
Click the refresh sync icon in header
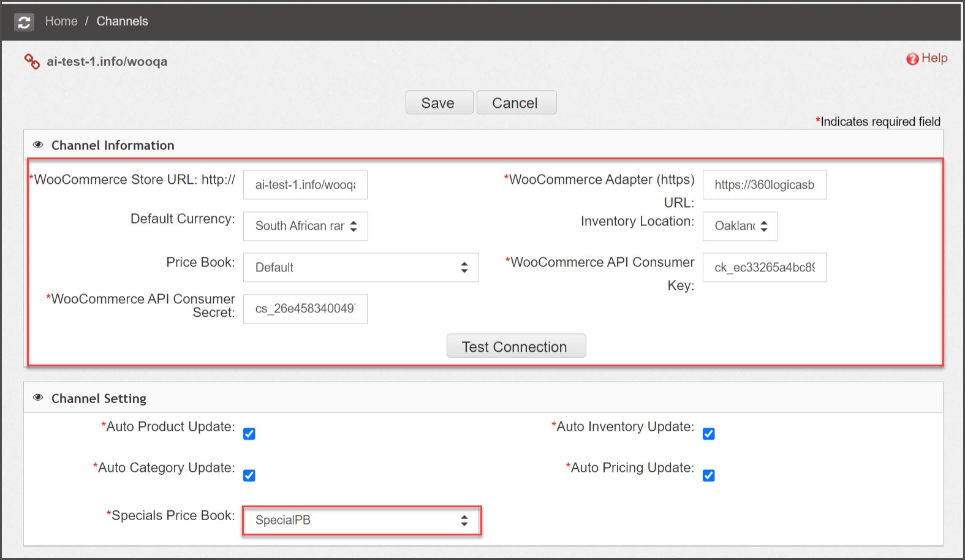pos(24,22)
